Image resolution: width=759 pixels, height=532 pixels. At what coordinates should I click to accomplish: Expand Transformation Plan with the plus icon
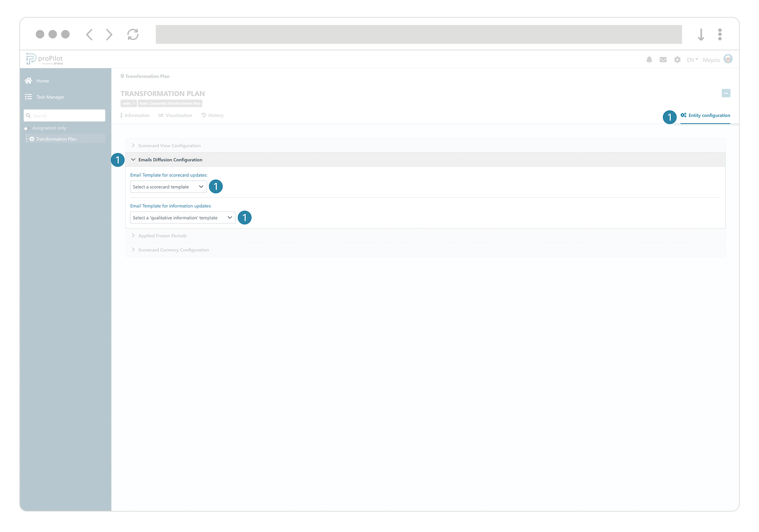[32, 139]
